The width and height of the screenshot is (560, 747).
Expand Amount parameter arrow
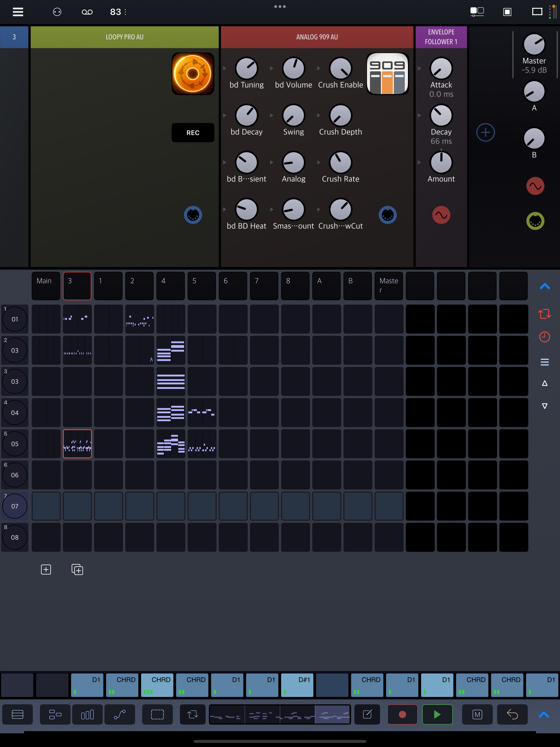419,162
